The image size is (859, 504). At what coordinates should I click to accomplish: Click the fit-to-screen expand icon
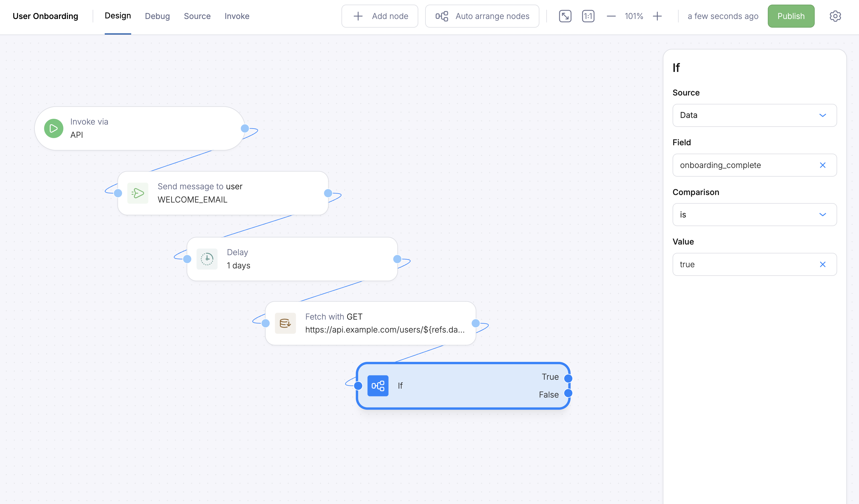pyautogui.click(x=565, y=16)
